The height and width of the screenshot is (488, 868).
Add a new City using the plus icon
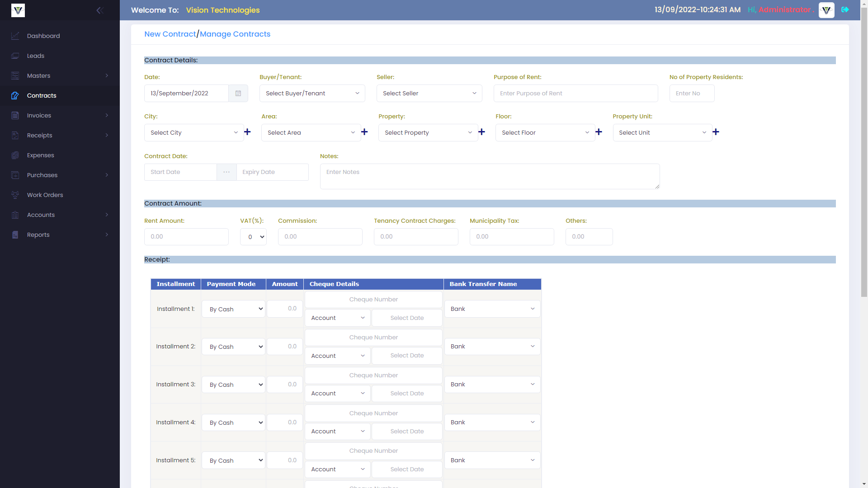pos(247,132)
